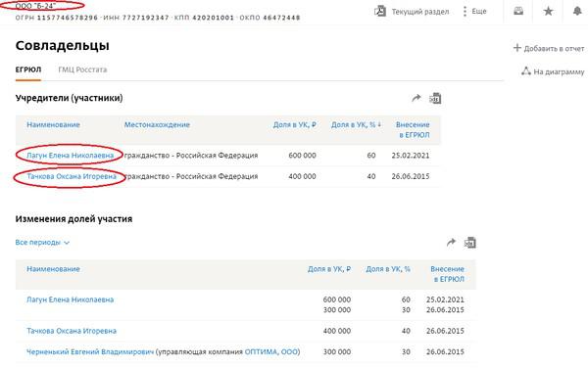Click date 25.02.2021 in founders table
Screen dimensions: 588x368
click(411, 156)
